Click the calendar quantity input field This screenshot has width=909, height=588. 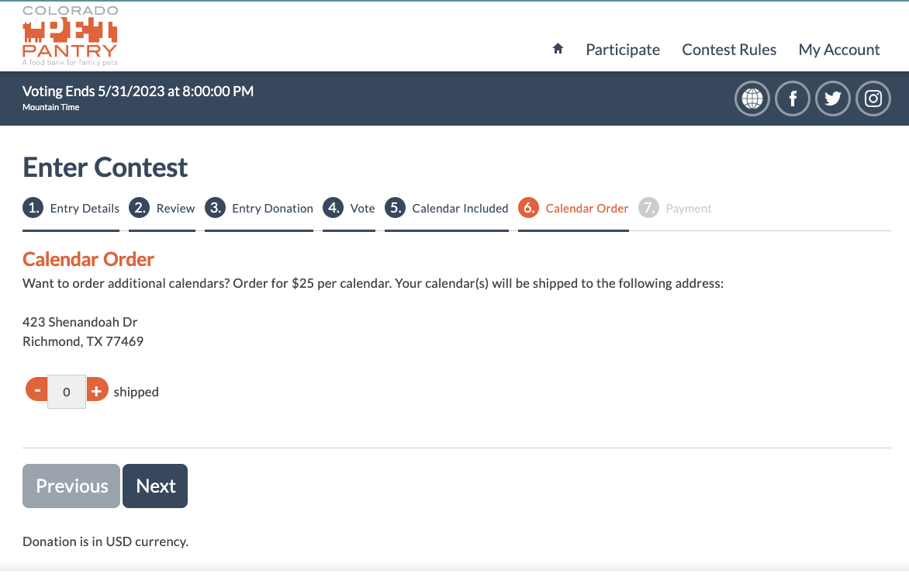tap(67, 392)
